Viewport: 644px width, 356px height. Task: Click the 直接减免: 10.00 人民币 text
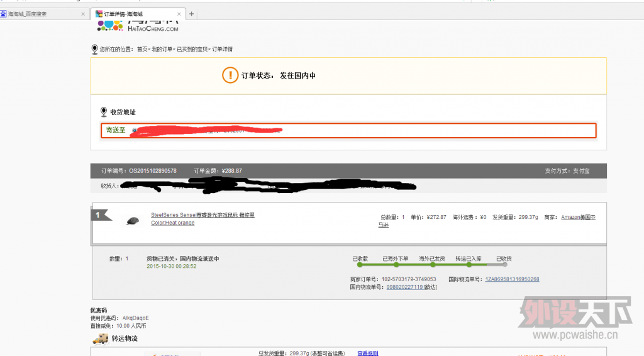pyautogui.click(x=118, y=326)
